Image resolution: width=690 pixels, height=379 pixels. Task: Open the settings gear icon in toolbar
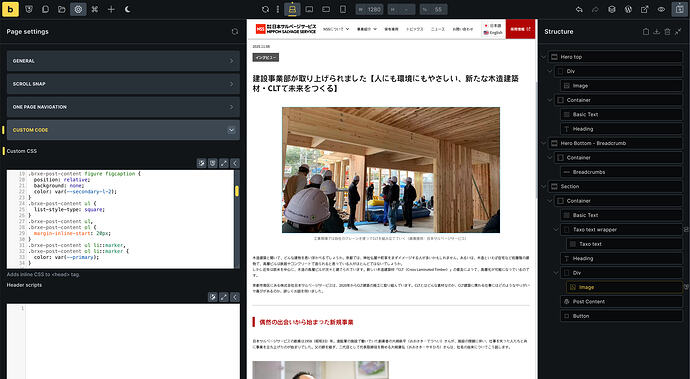pyautogui.click(x=78, y=9)
